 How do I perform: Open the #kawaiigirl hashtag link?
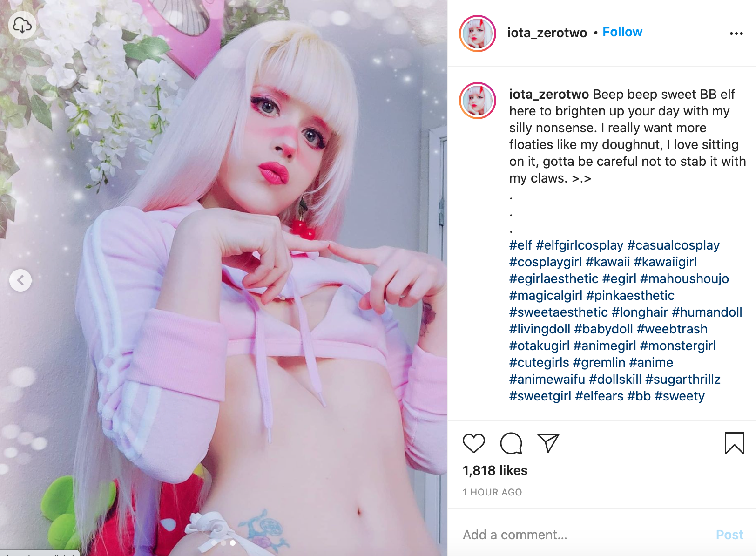click(x=665, y=262)
